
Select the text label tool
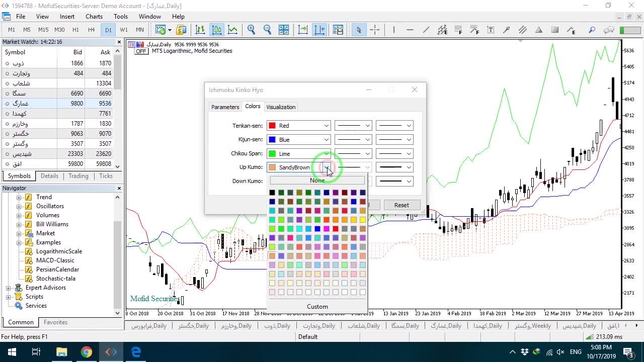[491, 30]
